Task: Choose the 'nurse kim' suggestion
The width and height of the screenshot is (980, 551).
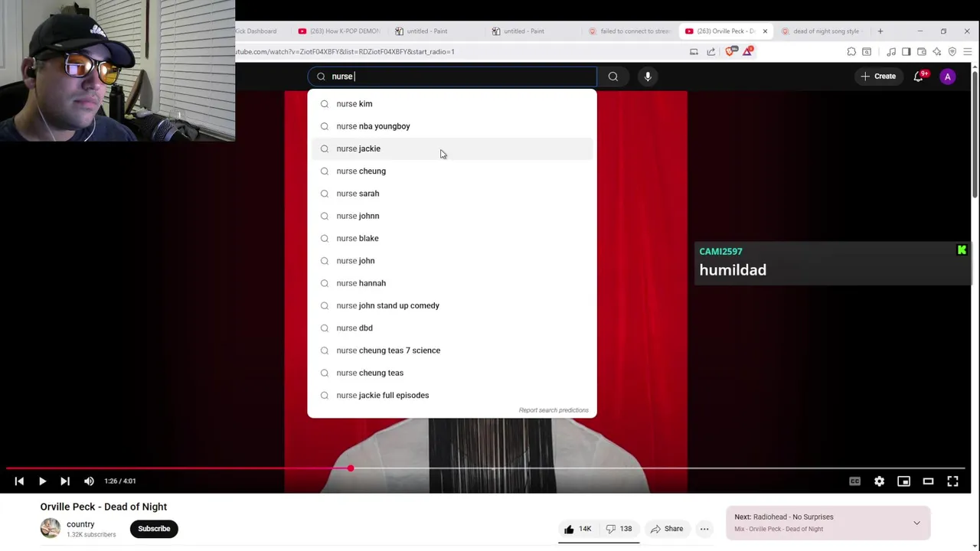Action: point(452,103)
